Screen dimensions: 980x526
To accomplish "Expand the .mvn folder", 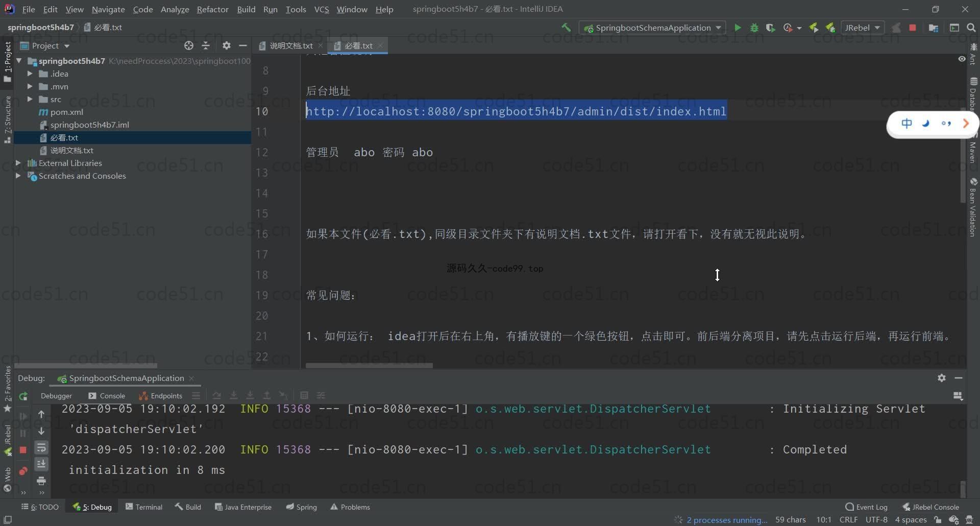I will click(x=30, y=86).
